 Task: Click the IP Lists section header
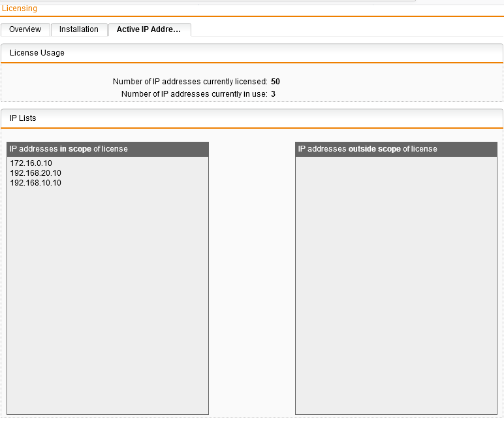pyautogui.click(x=23, y=118)
